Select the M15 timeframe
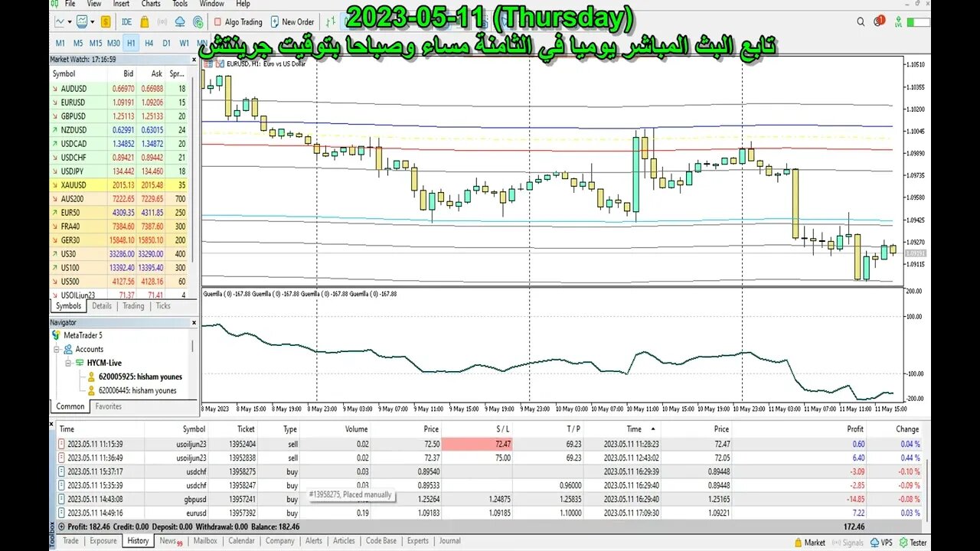Screen dimensions: 980x551 tap(96, 43)
